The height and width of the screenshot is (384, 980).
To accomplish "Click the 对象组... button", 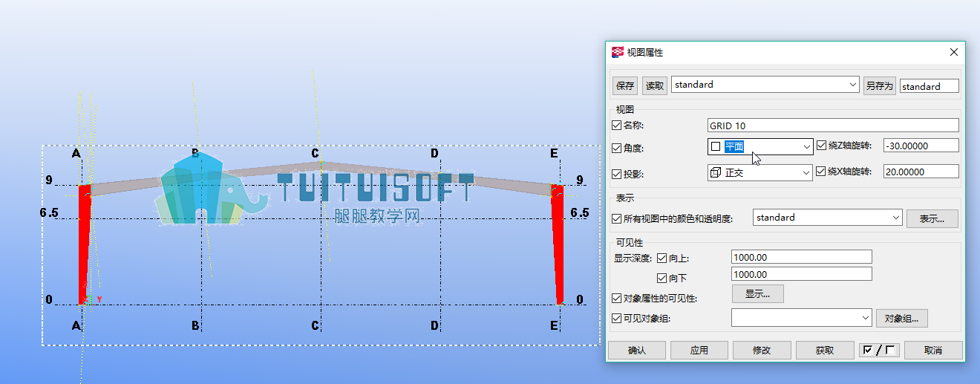I will (x=902, y=319).
